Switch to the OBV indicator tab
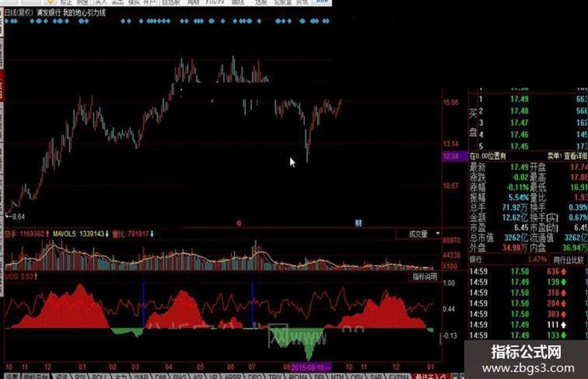 (x=357, y=376)
